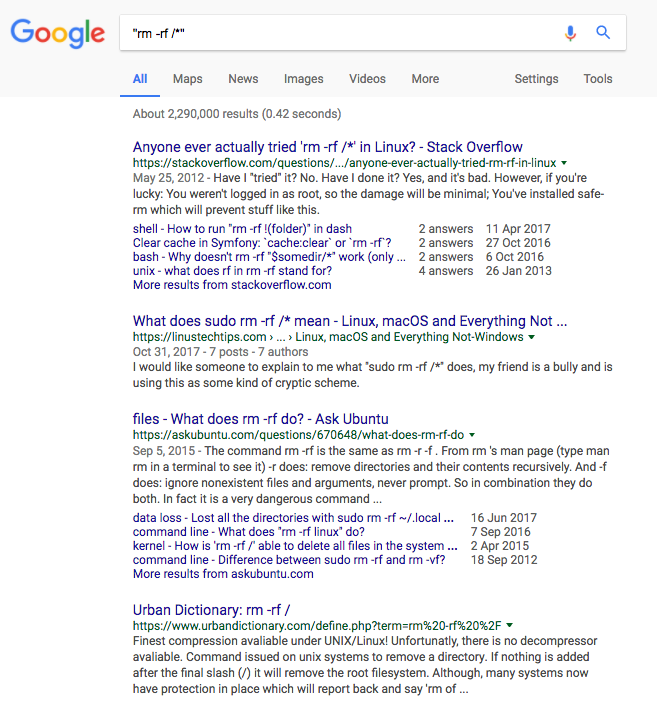Open 'data loss - Lost all the directories' sublink
The height and width of the screenshot is (712, 657).
point(293,518)
